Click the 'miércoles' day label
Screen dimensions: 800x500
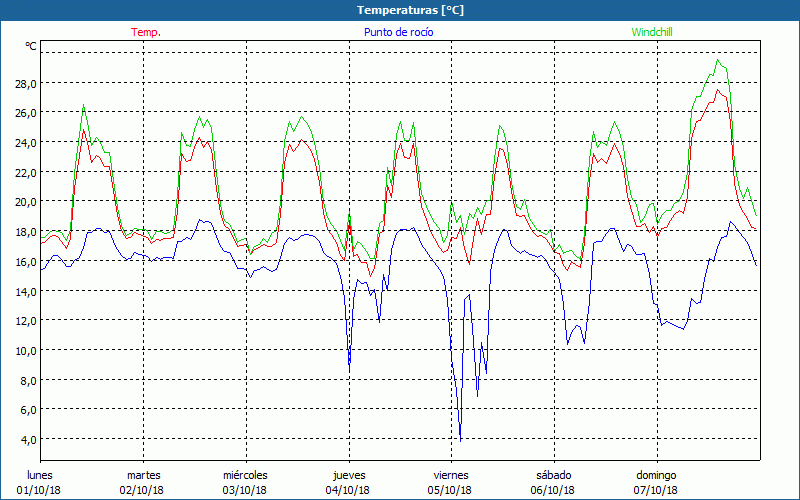(245, 475)
